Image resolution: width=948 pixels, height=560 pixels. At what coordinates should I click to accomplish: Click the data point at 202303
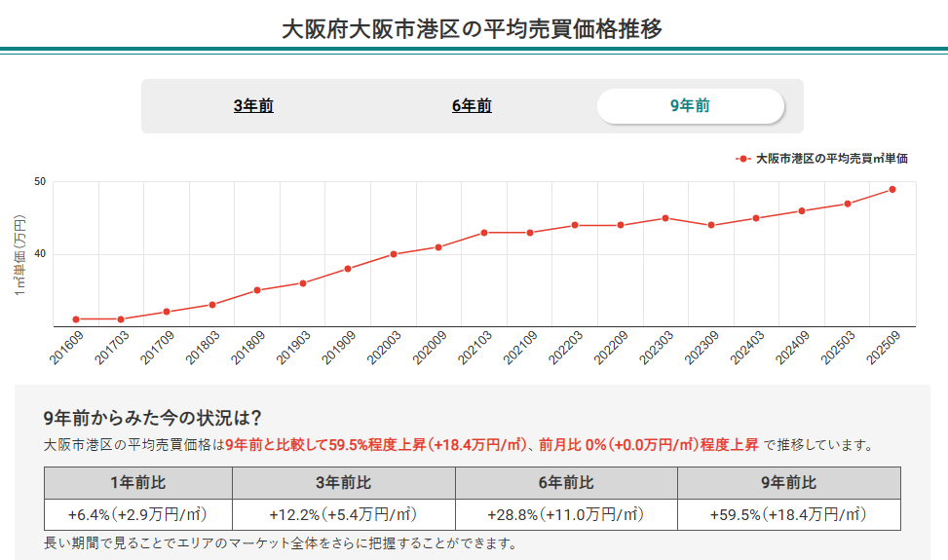coord(665,218)
